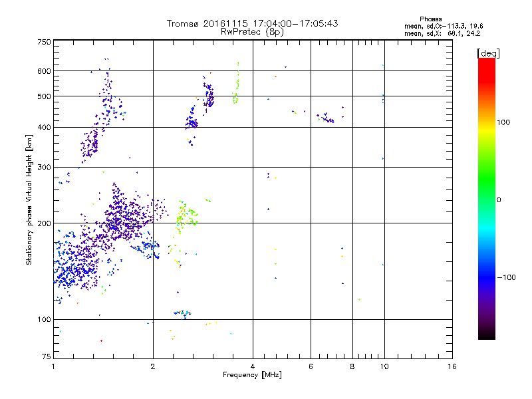Click the phase colorbar gradient
This screenshot has width=532, height=399.
[487, 198]
